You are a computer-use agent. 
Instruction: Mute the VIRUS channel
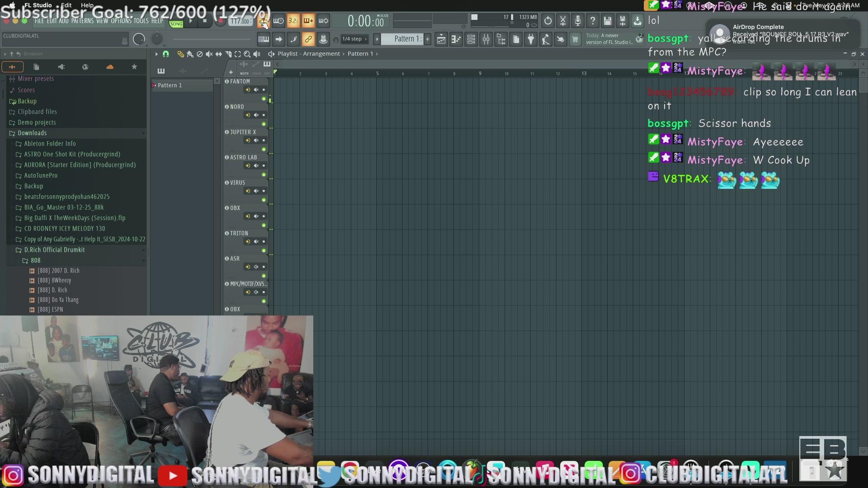point(256,191)
